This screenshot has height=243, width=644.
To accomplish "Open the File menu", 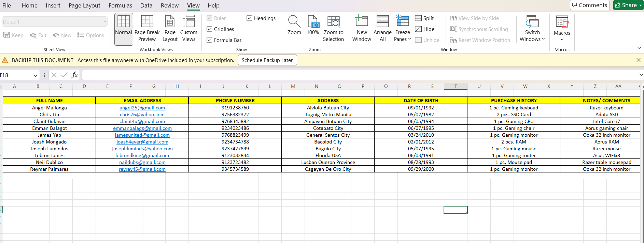I will (x=6, y=5).
